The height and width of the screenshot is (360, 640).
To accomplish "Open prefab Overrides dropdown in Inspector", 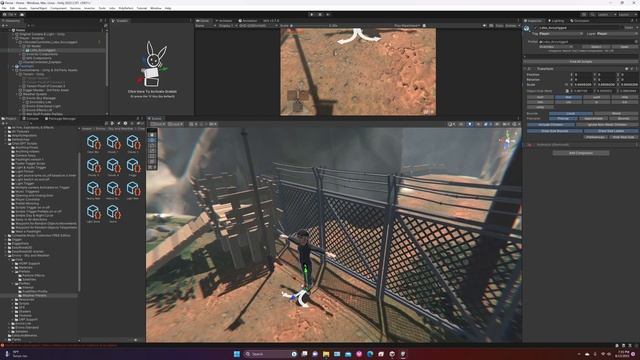I will tap(555, 47).
